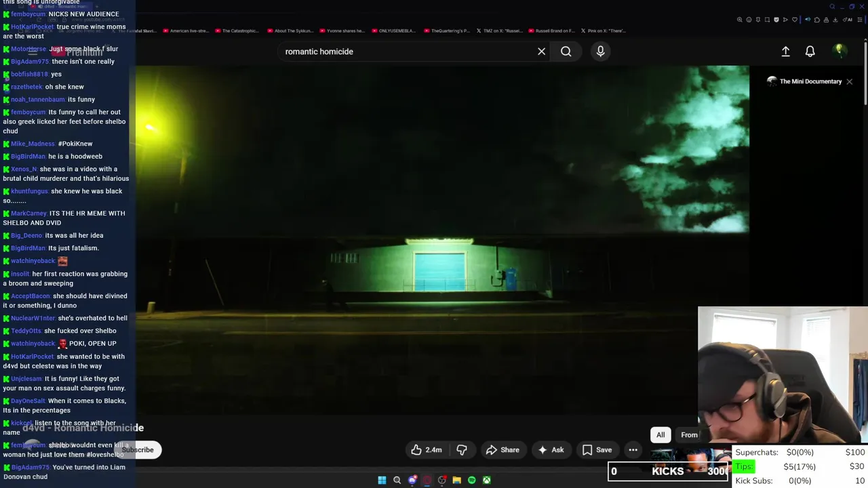Click the Subscribe button
Screen dimensions: 868x488
(x=138, y=450)
